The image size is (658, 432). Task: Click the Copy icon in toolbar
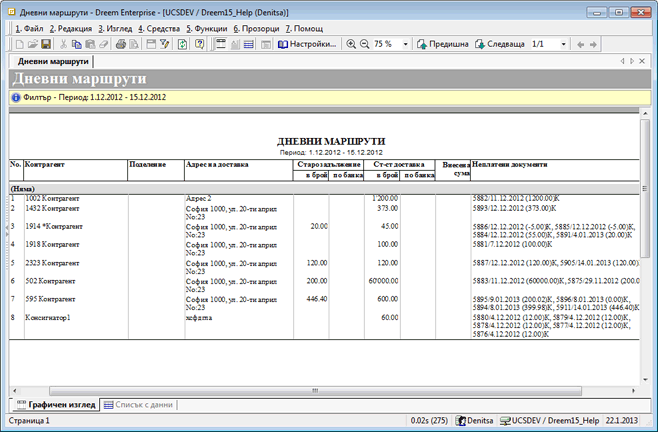[76, 44]
